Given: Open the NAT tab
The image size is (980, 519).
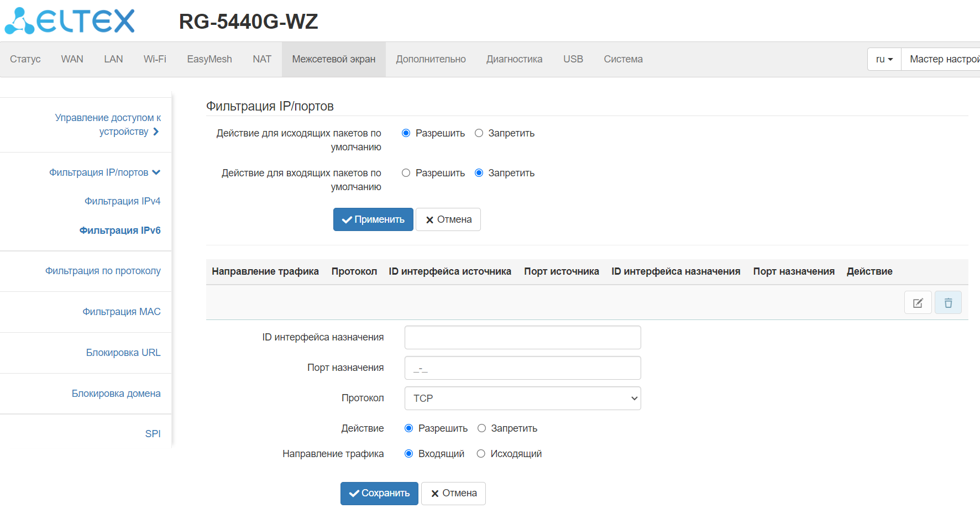Looking at the screenshot, I should (x=262, y=59).
